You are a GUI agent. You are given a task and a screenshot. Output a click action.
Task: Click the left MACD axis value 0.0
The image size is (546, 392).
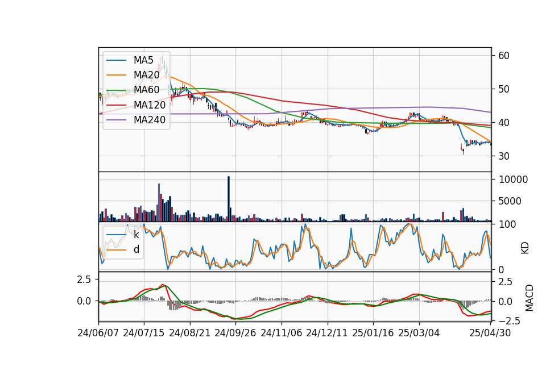[x=84, y=301]
